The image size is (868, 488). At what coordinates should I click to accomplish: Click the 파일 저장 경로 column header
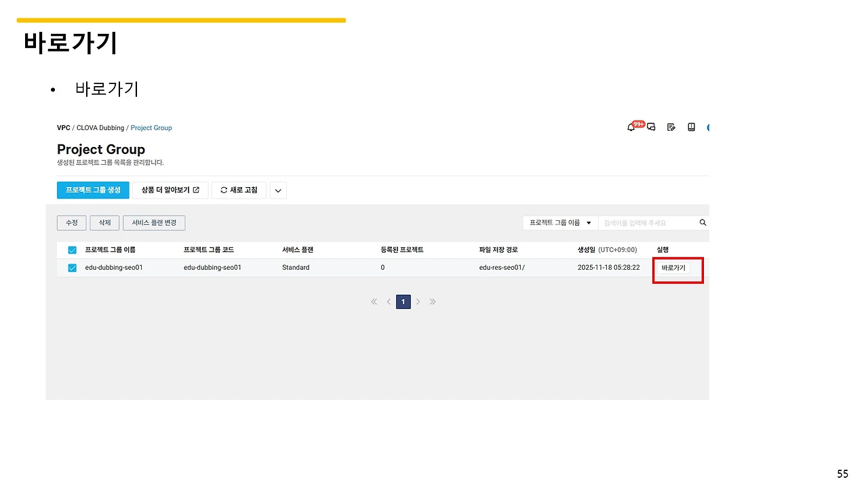click(498, 250)
